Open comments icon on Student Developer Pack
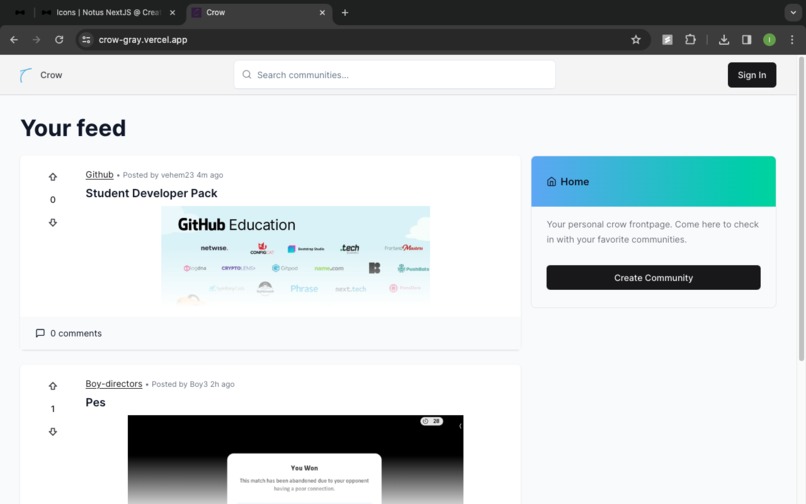This screenshot has width=806, height=504. (x=40, y=333)
